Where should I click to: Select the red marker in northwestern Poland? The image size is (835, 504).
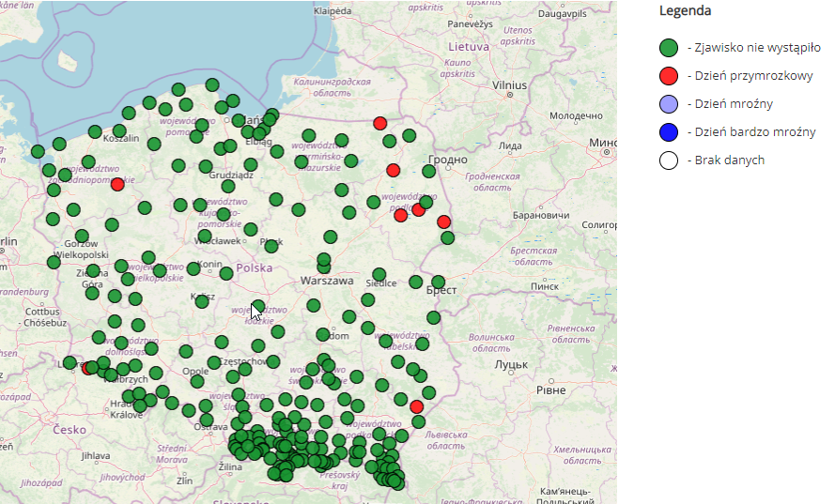117,184
